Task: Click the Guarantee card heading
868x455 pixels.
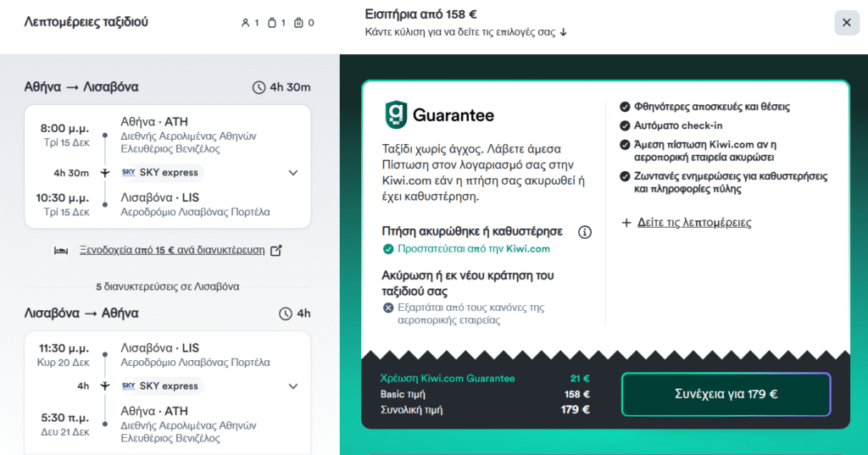Action: click(x=453, y=115)
